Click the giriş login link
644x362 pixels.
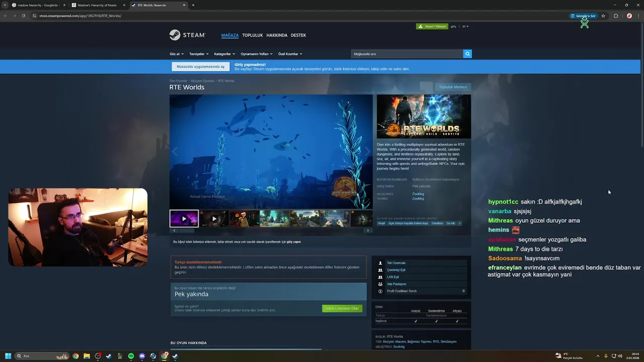tap(453, 26)
